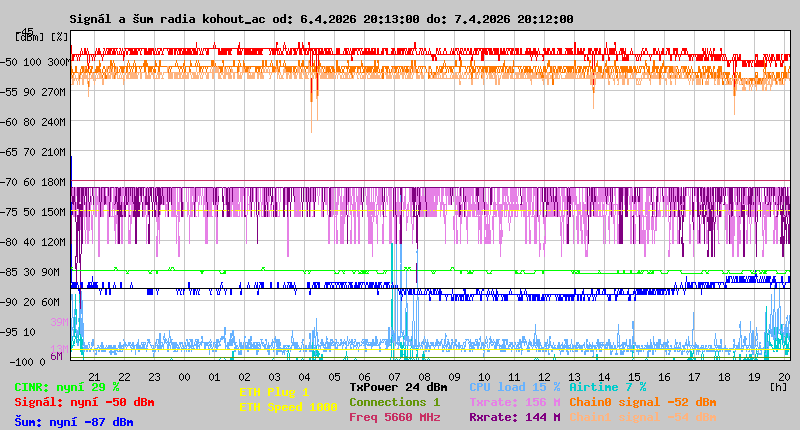Viewport: 800px width, 430px height.
Task: Click the 'Airtime 7 %' legend label
Action: (608, 387)
